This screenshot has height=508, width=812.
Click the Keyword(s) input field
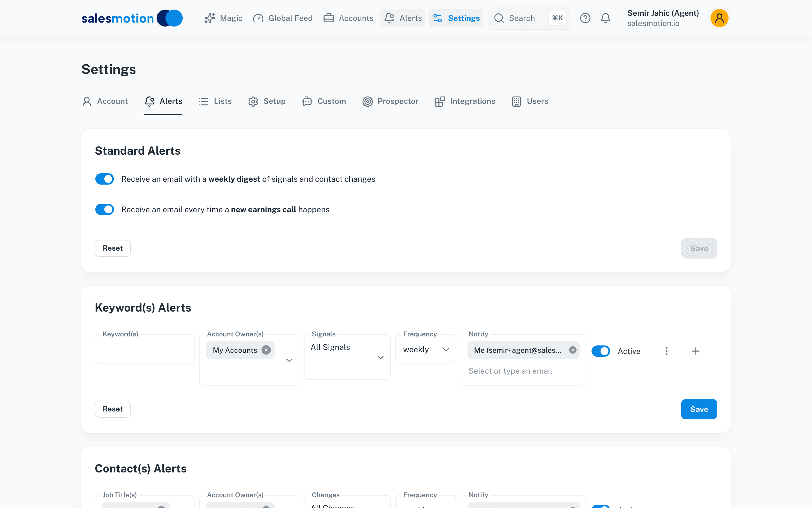pos(145,349)
